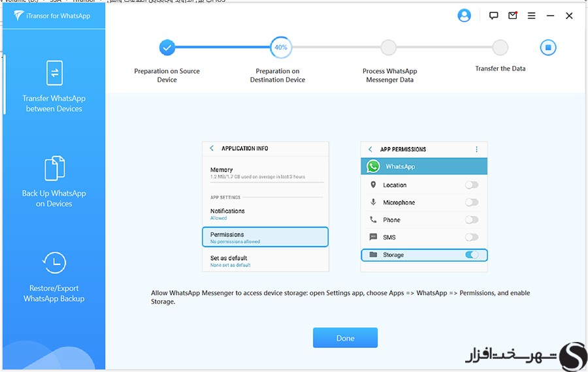Toggle the Microphone permission switch
This screenshot has width=588, height=372.
tap(472, 202)
